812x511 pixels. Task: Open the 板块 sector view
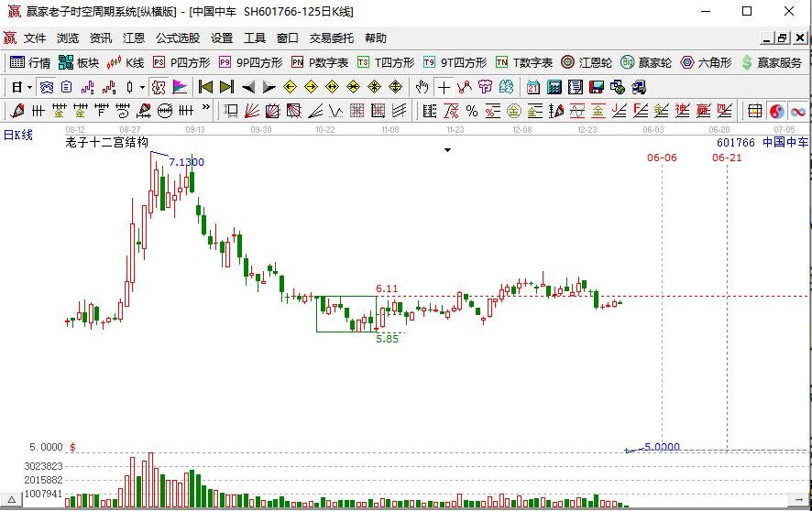point(79,62)
